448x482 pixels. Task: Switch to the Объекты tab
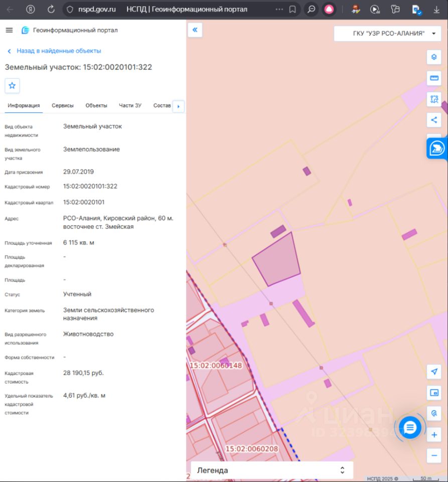coord(96,105)
